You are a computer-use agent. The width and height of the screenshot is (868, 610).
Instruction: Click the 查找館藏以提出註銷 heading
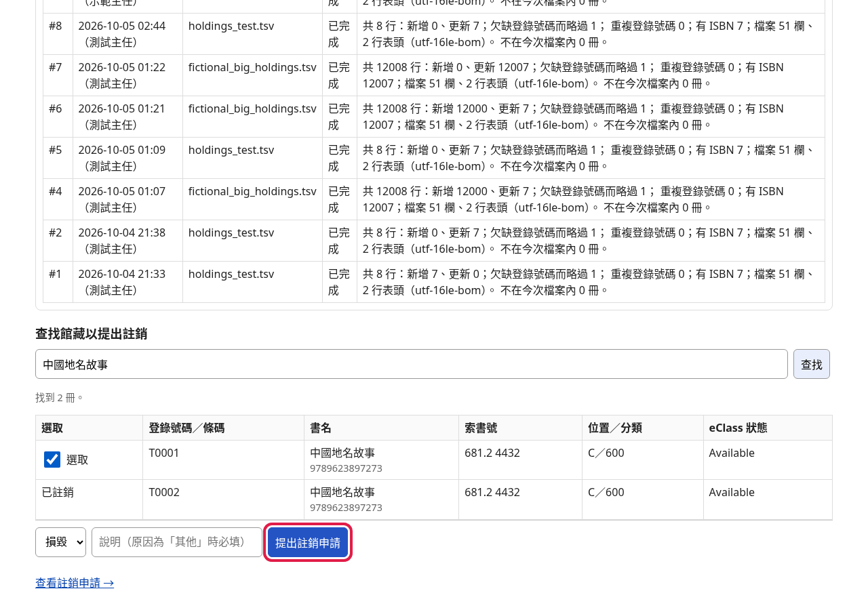coord(91,333)
